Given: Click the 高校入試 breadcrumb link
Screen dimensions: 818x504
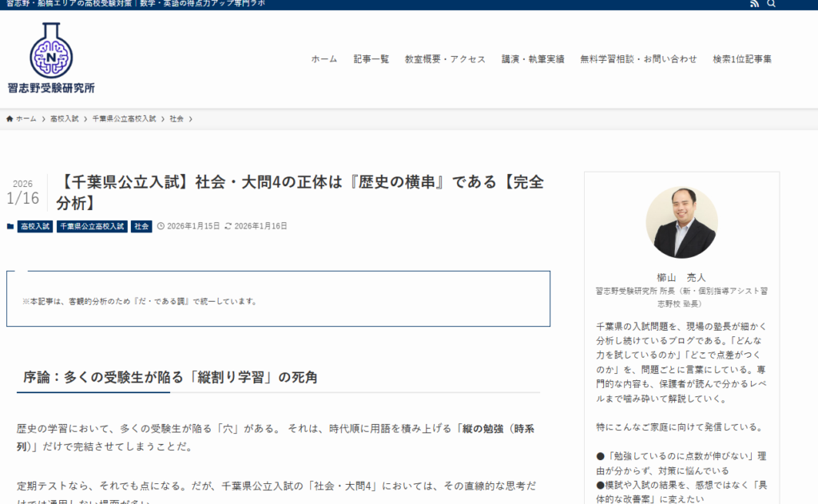Looking at the screenshot, I should click(x=64, y=119).
